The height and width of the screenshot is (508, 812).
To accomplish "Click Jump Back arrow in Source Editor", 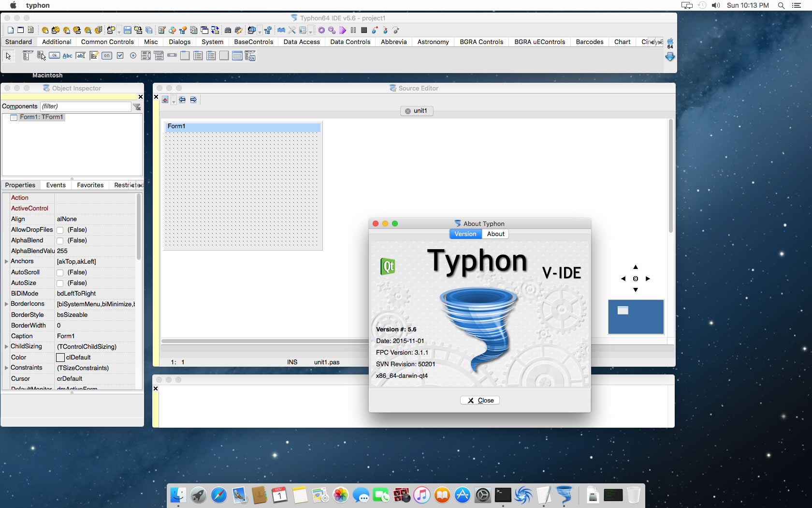I will tap(182, 100).
